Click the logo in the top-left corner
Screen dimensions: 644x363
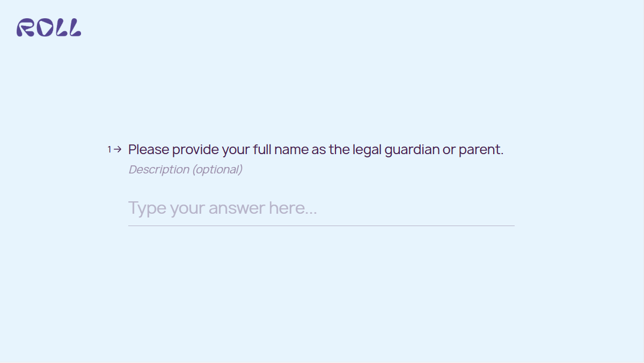point(50,28)
